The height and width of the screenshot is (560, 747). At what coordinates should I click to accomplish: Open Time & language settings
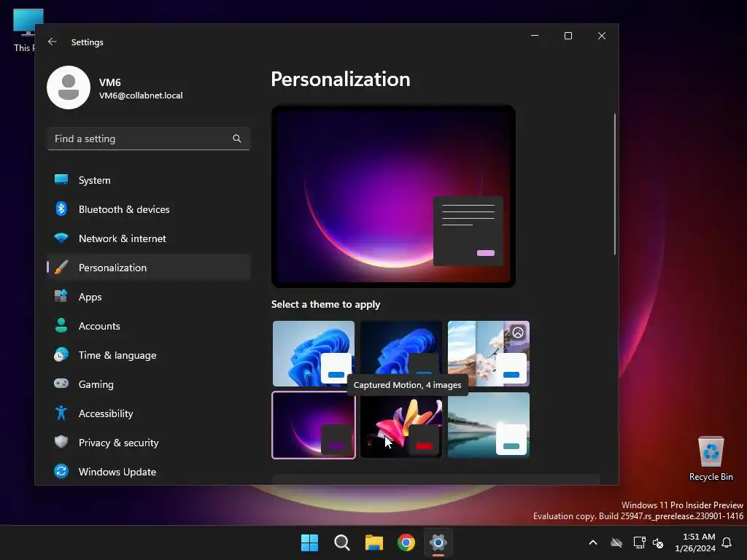click(x=149, y=355)
